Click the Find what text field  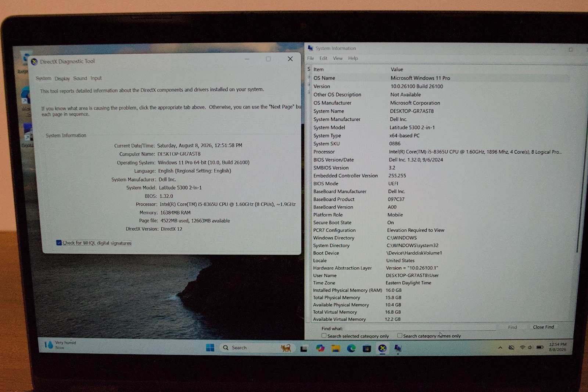(420, 328)
